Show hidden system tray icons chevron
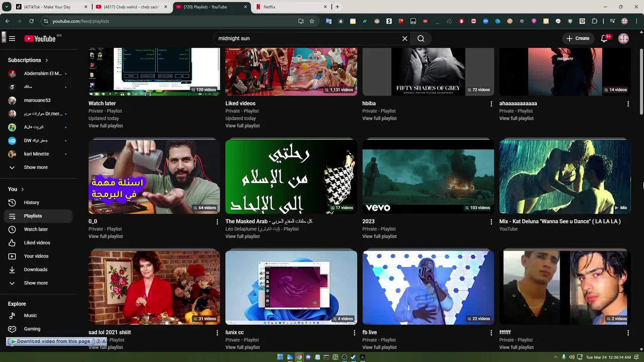The image size is (644, 362). point(555,357)
